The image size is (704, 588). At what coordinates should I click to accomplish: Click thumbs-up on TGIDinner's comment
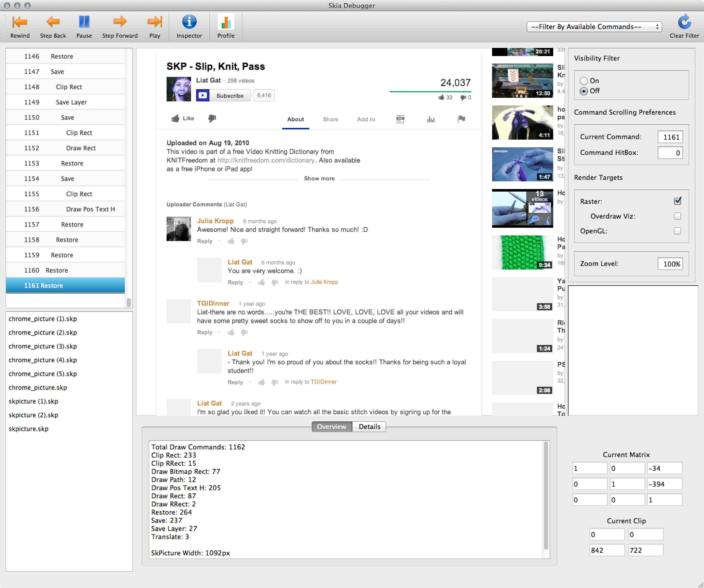(231, 332)
